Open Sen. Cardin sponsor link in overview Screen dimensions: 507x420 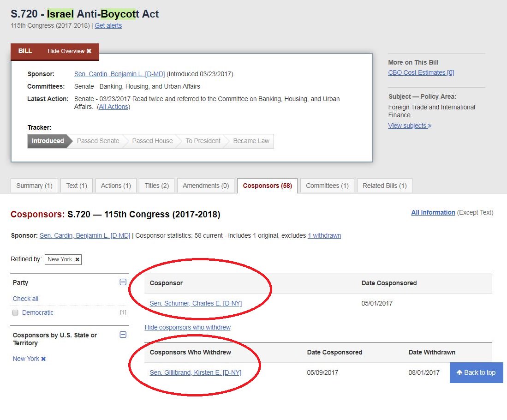pyautogui.click(x=119, y=74)
